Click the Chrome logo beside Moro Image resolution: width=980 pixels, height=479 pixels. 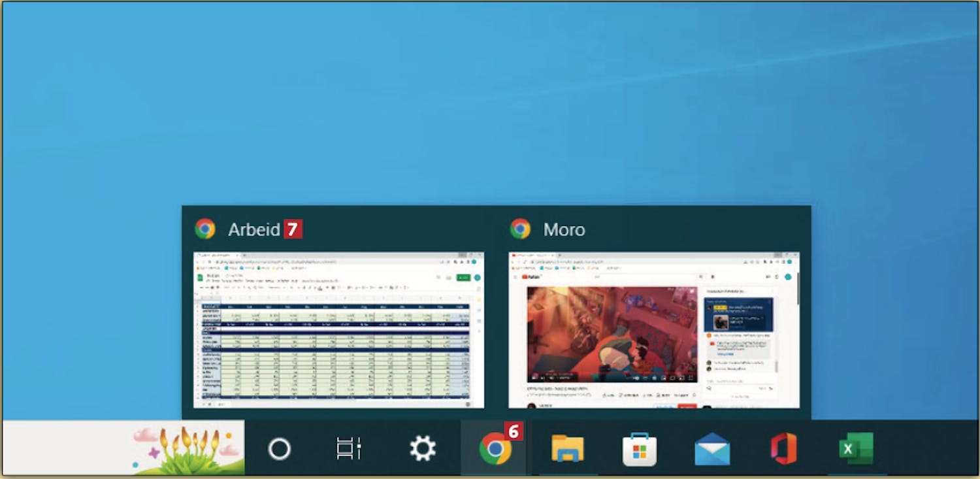[521, 229]
